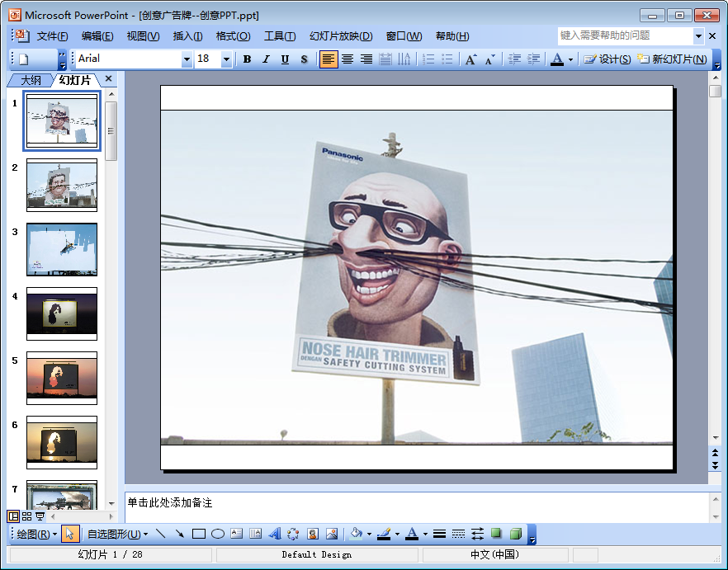Insert WordArt from drawing toolbar
Screen dimensions: 728x570
275,534
